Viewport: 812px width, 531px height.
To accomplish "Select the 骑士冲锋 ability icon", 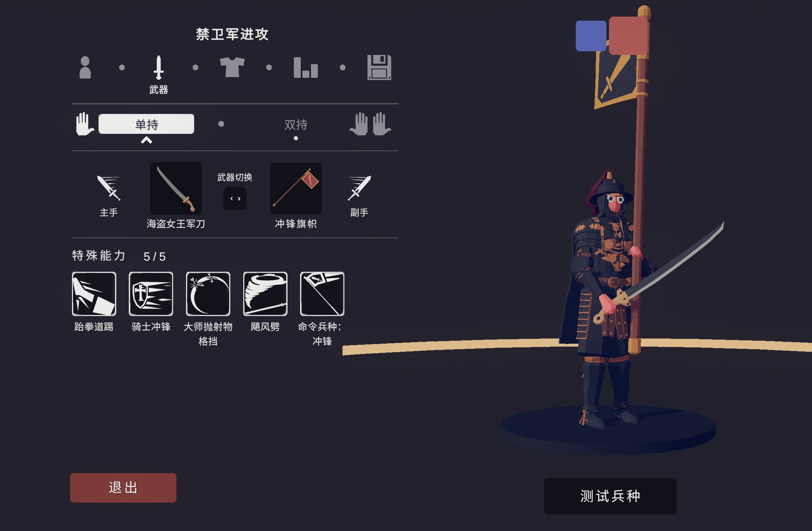I will [151, 294].
